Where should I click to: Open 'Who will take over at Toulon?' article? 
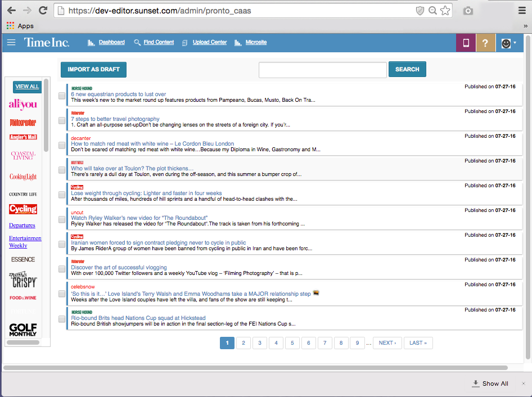pos(132,169)
